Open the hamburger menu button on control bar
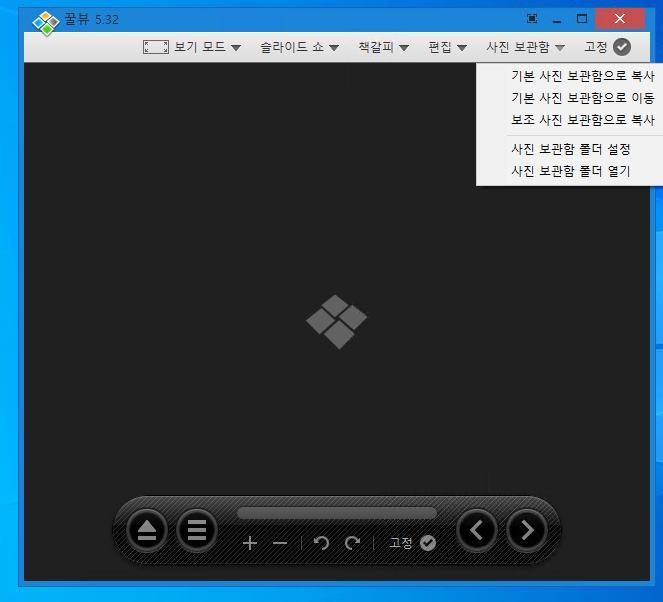 197,530
